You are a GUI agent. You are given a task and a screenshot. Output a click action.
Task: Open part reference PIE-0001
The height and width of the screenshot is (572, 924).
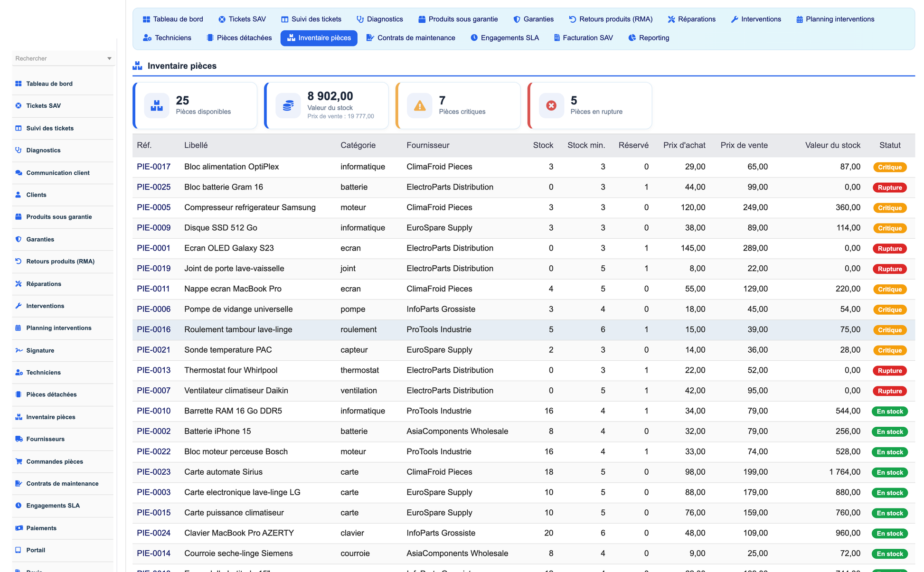pyautogui.click(x=154, y=248)
